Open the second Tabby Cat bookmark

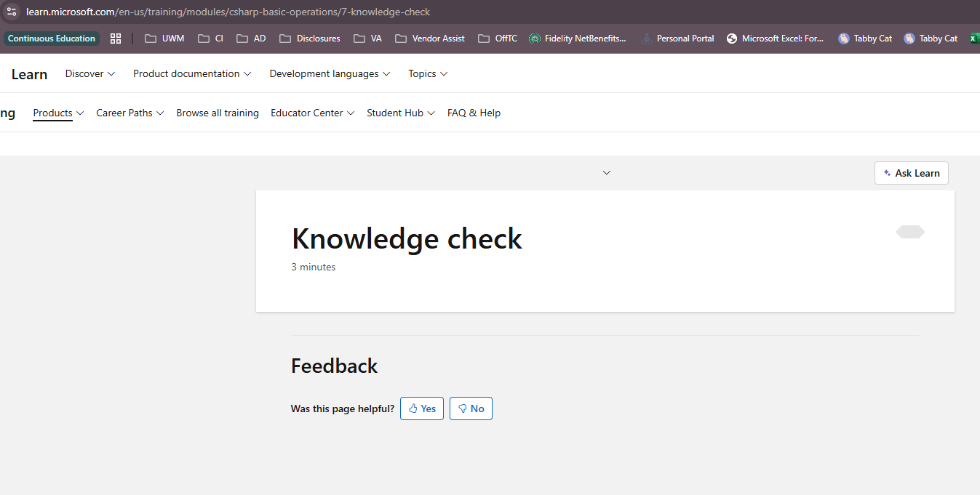tap(931, 39)
